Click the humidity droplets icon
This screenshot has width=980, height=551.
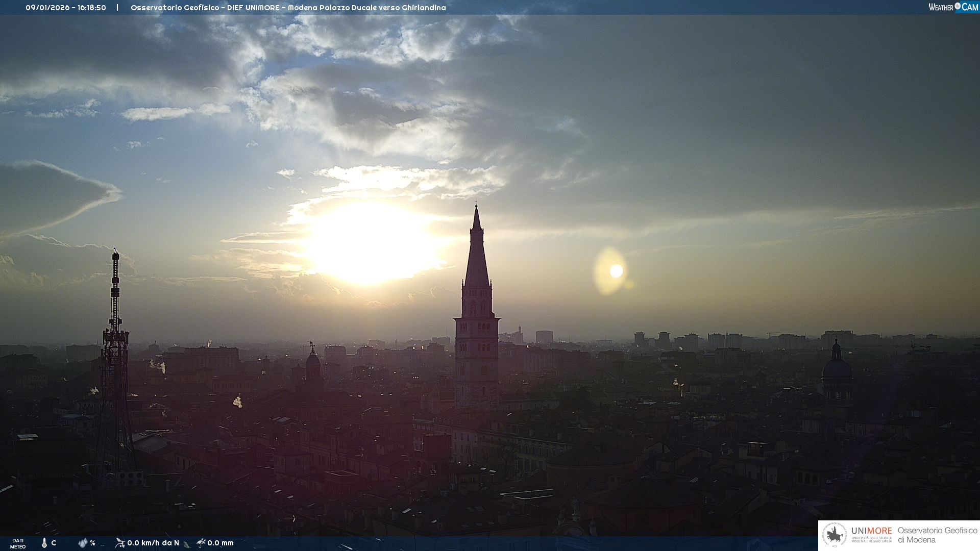tap(83, 543)
